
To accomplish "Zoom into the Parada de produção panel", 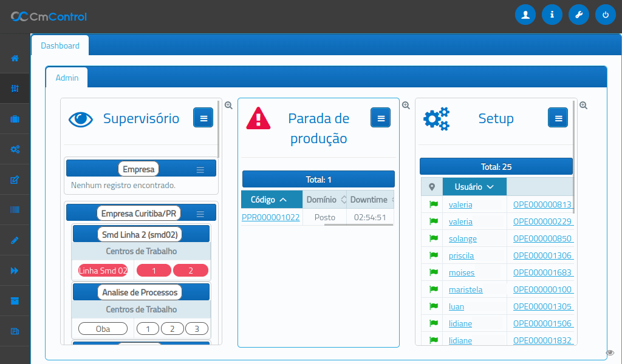I will (x=406, y=105).
